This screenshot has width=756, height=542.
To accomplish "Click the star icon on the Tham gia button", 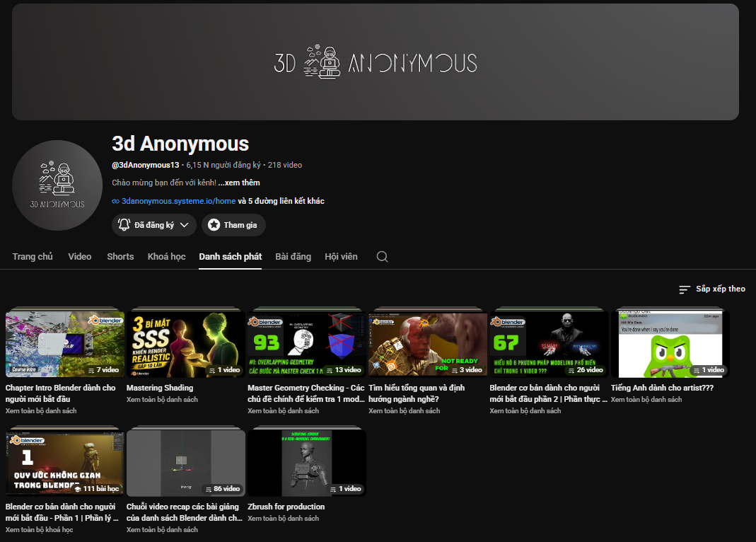I will click(214, 225).
